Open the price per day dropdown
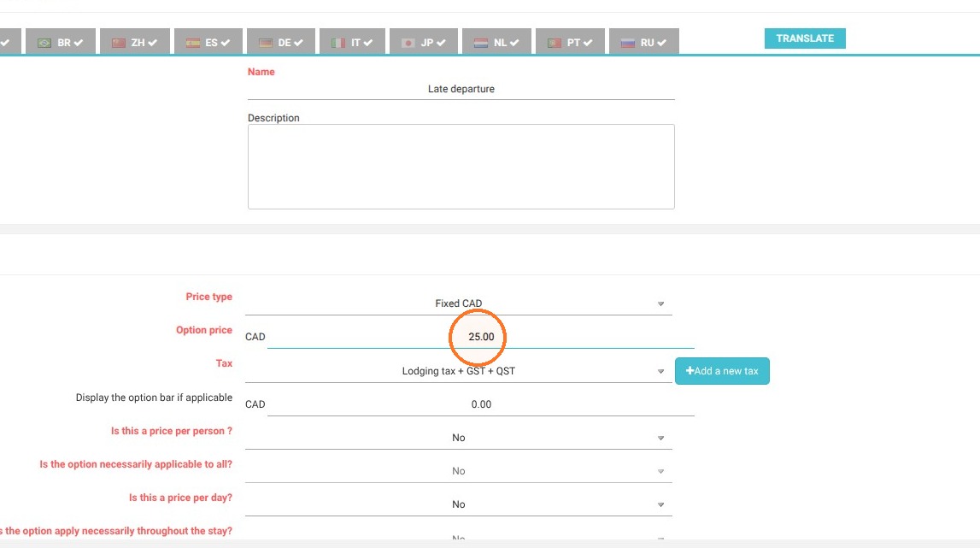Image resolution: width=980 pixels, height=548 pixels. 459,504
